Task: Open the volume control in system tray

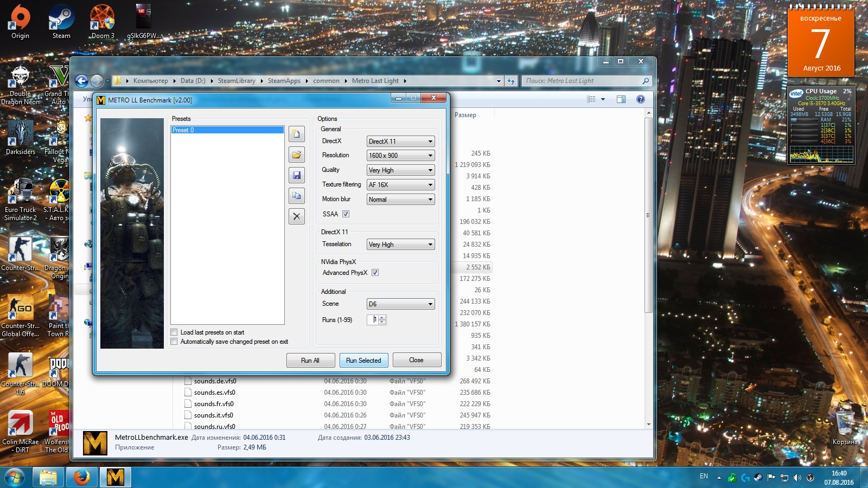Action: tap(797, 478)
